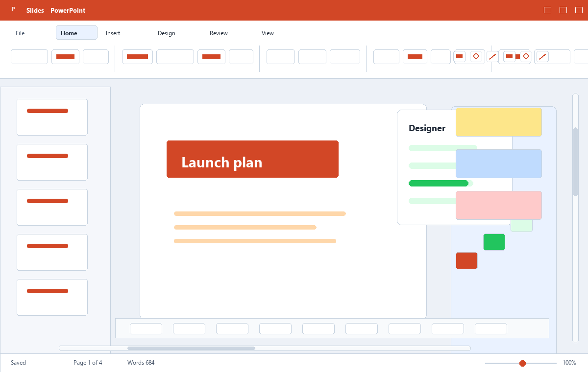Choose the small bright green swatch
The height and width of the screenshot is (372, 588).
(494, 242)
